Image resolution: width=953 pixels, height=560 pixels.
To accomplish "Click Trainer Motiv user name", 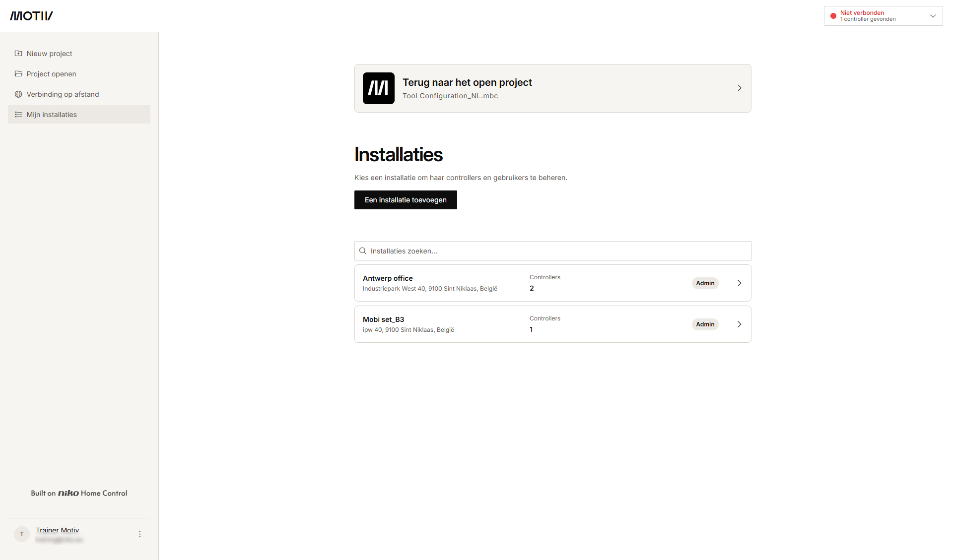I will tap(58, 530).
